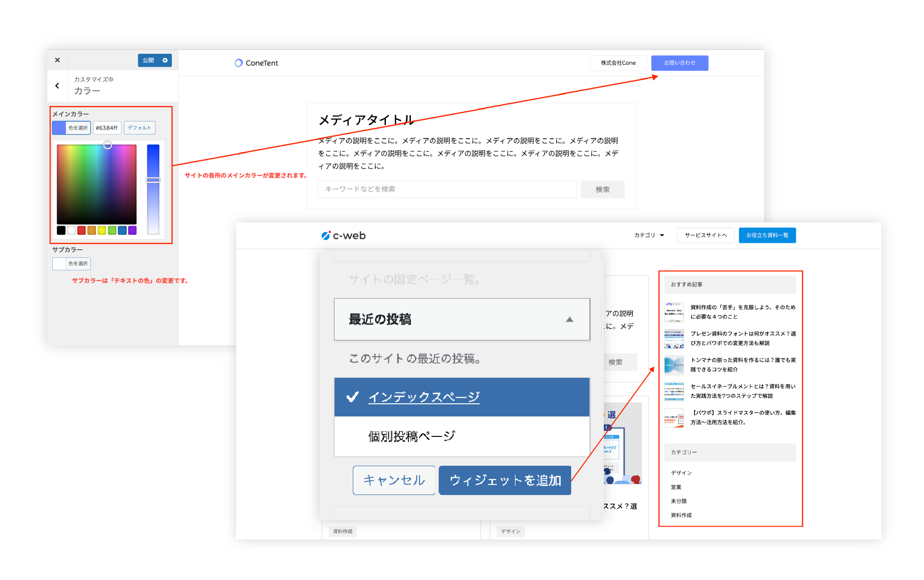Click the partly hidden 検索 button in c-web
924x580 pixels.
pyautogui.click(x=620, y=362)
